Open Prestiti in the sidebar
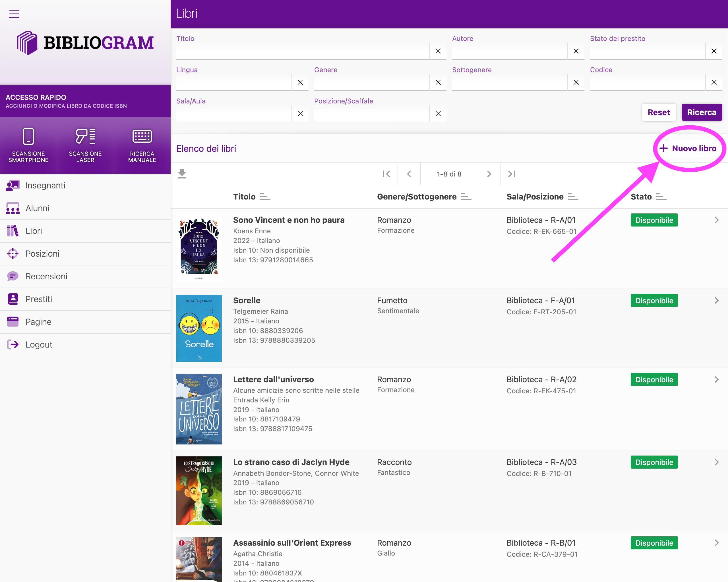 click(39, 299)
